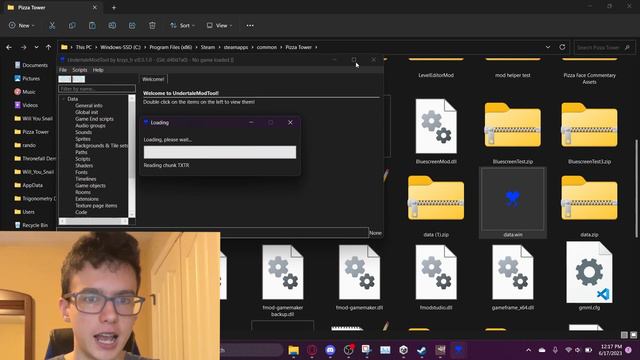Click This PC in the address path
The height and width of the screenshot is (360, 640).
tap(84, 47)
